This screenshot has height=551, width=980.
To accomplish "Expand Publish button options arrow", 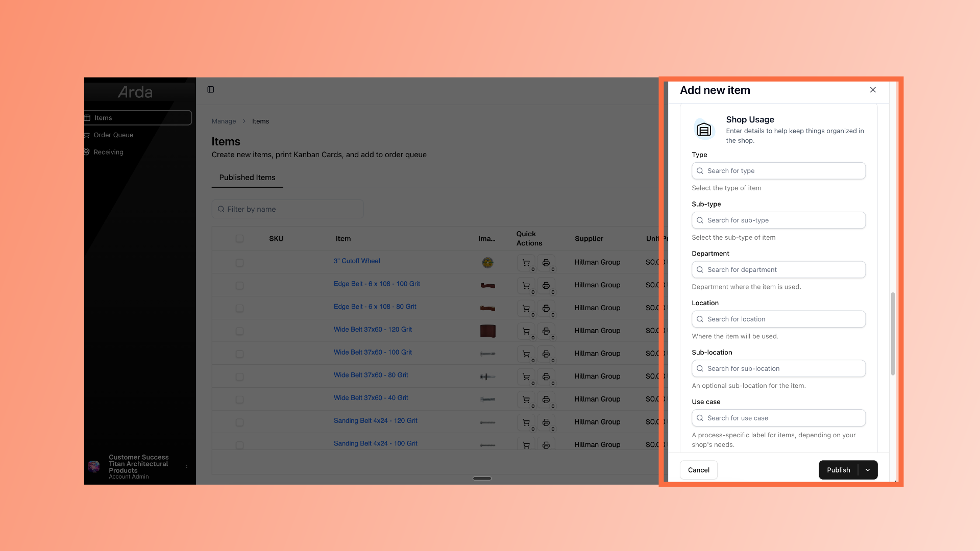I will (868, 470).
